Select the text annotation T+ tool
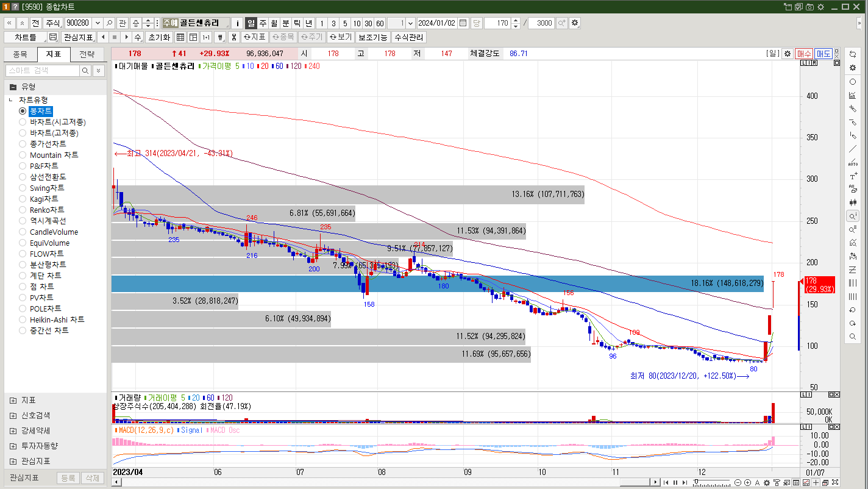 click(853, 176)
